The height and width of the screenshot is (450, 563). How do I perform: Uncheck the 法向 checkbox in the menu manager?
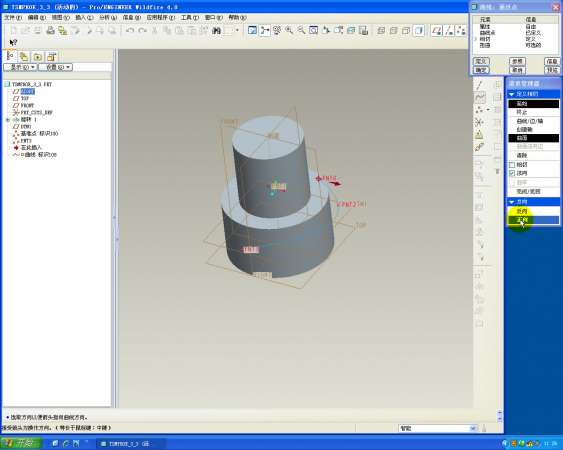[512, 173]
